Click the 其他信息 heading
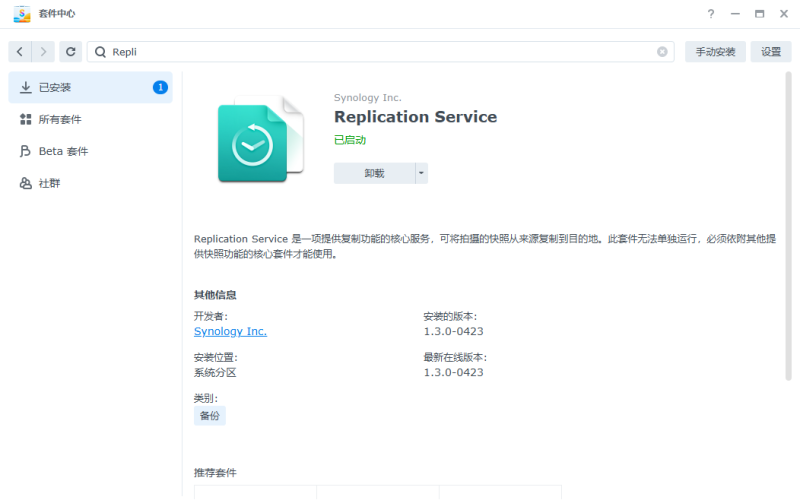The width and height of the screenshot is (800, 500). tap(215, 295)
